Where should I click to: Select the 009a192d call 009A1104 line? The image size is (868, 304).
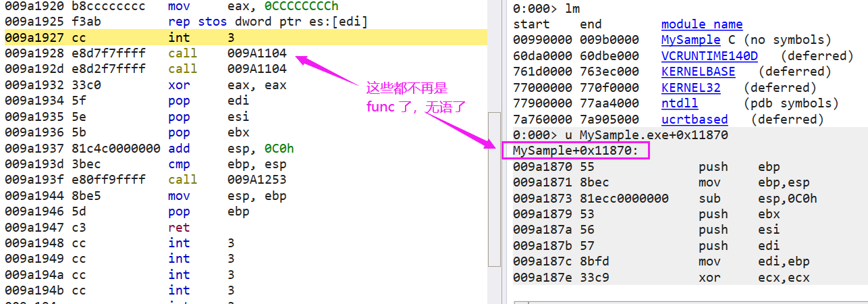[x=246, y=69]
